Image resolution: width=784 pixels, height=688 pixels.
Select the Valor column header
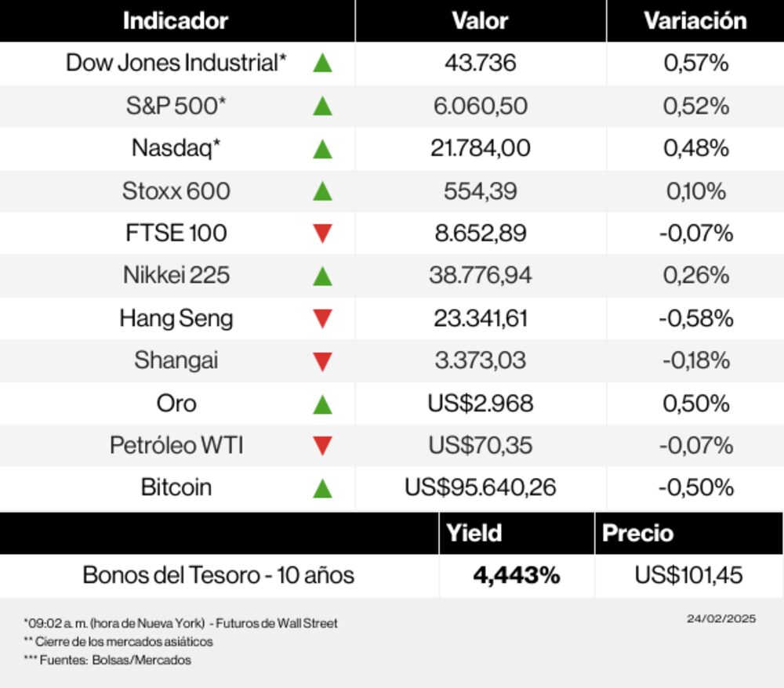tap(480, 21)
